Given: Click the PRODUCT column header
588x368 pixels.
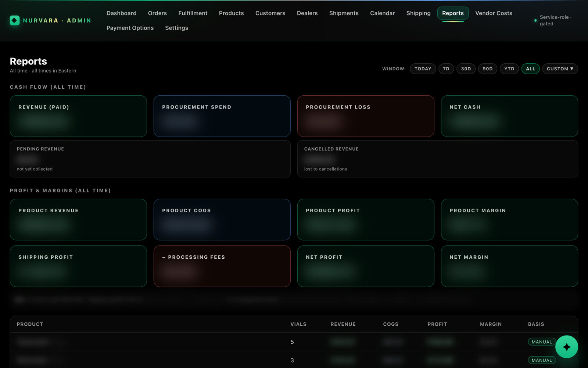Looking at the screenshot, I should (30, 324).
